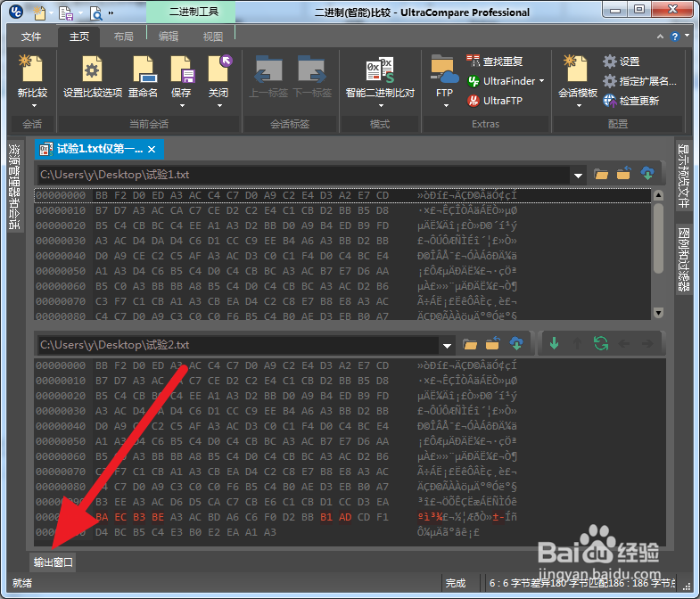Screen dimensions: 700x599
Task: Click offset 00000000 row in first pane
Action: pos(342,195)
